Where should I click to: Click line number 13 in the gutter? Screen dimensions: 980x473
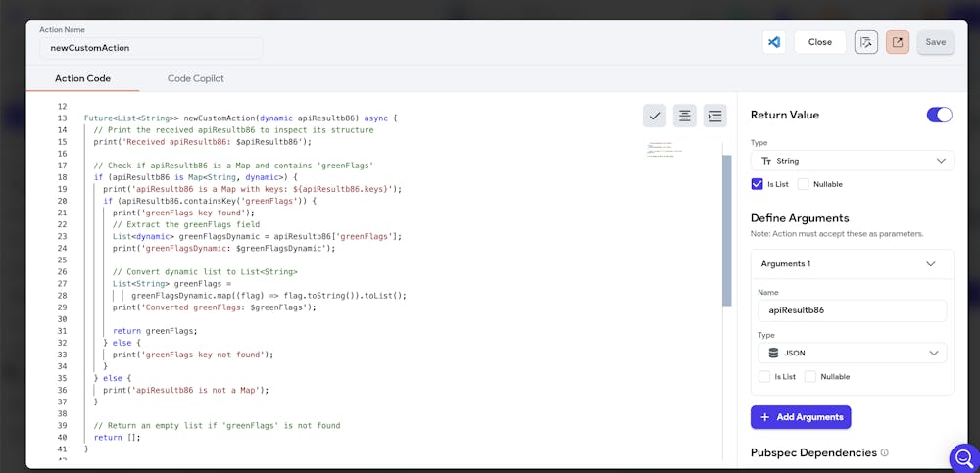pyautogui.click(x=61, y=118)
